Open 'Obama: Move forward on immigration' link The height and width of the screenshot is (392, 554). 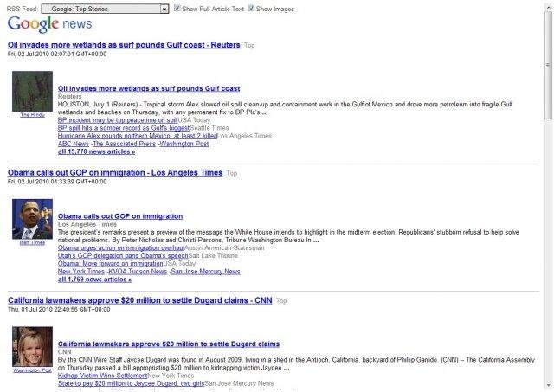coord(111,263)
